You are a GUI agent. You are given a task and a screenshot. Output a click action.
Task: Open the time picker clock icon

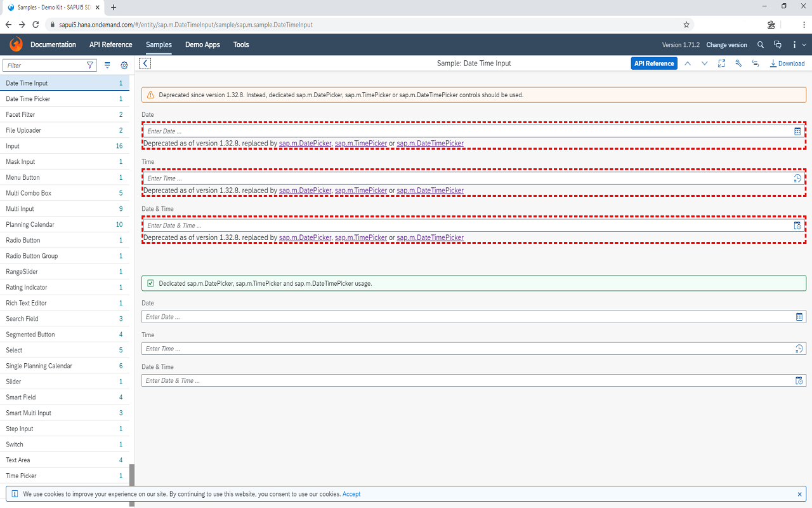coord(797,178)
